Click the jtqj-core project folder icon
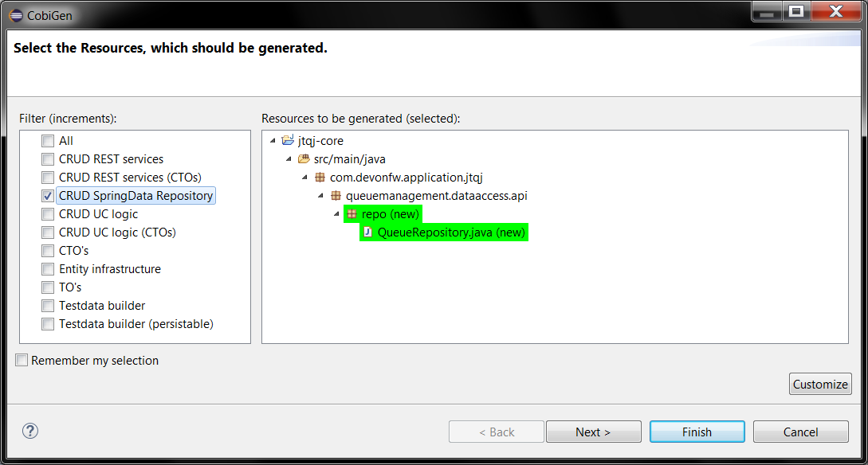The image size is (868, 465). (289, 140)
